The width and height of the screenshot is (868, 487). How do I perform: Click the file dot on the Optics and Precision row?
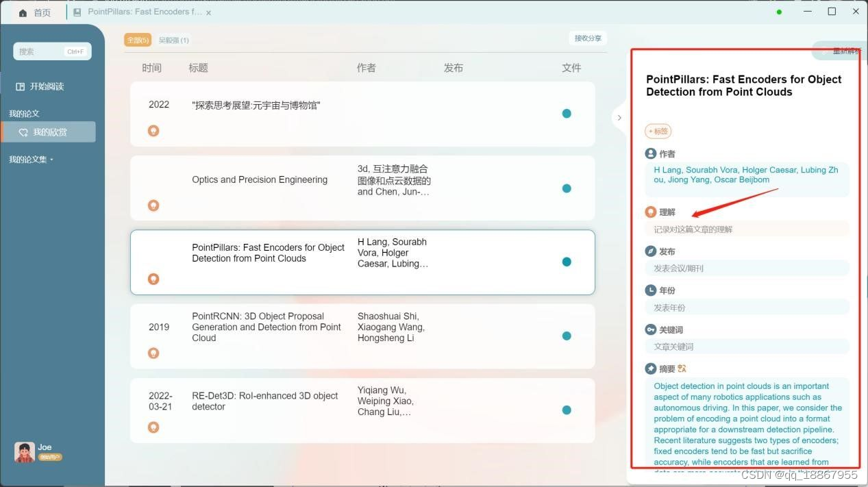[x=567, y=188]
